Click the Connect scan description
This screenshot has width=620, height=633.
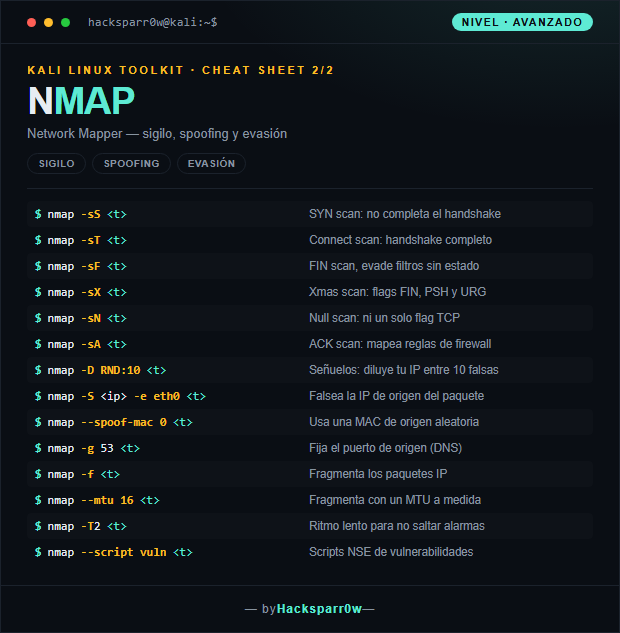click(400, 240)
